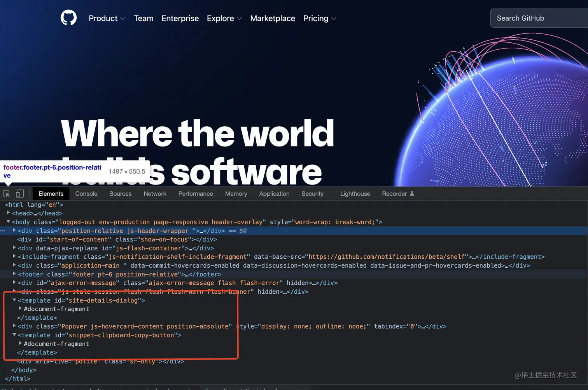
Task: Select the Performance tab
Action: click(x=196, y=193)
